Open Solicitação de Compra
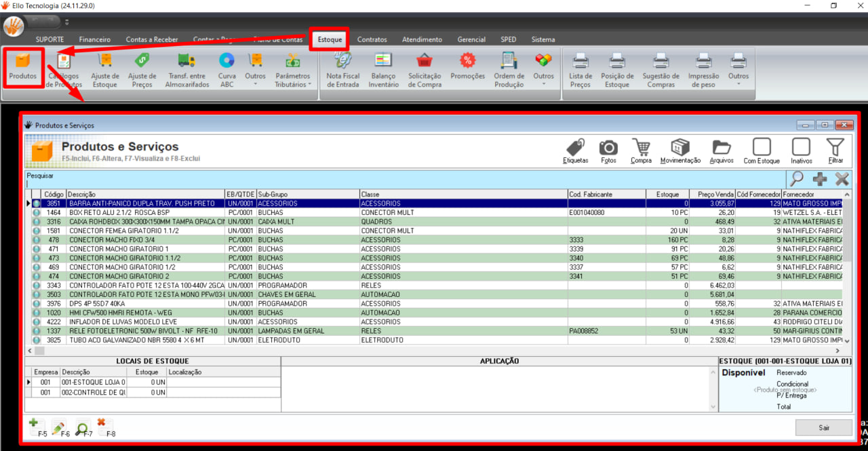The height and width of the screenshot is (451, 868). point(425,71)
